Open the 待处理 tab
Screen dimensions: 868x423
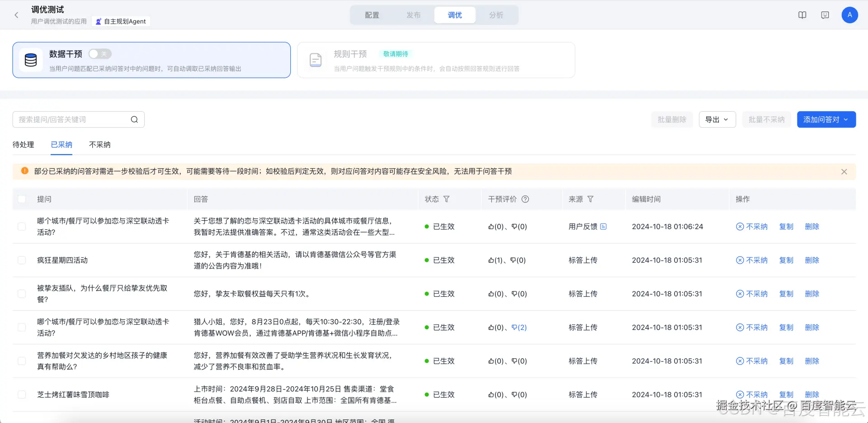(24, 145)
